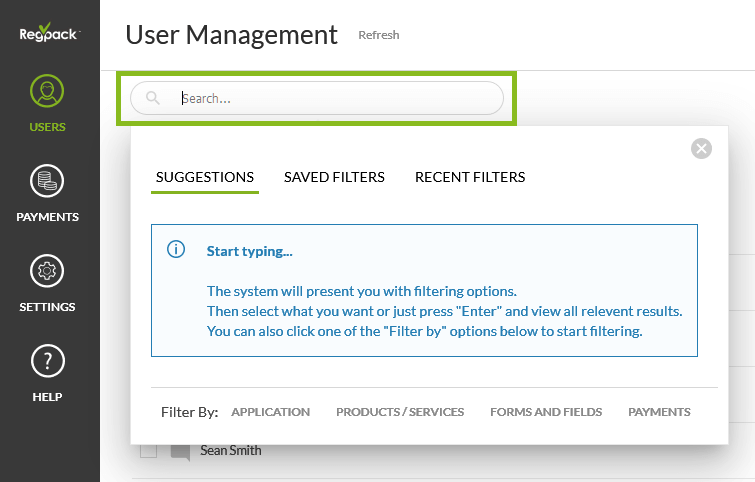Click the info icon beside Start typing
Image resolution: width=755 pixels, height=482 pixels.
pyautogui.click(x=176, y=250)
